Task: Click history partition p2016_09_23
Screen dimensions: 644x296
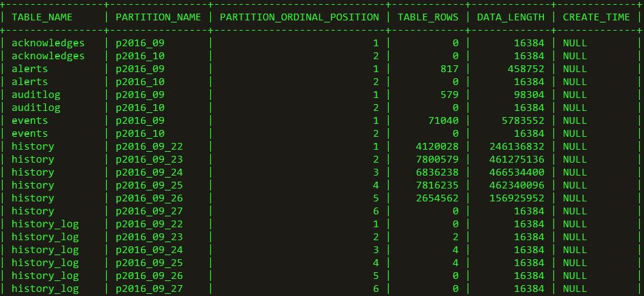Action: [150, 159]
